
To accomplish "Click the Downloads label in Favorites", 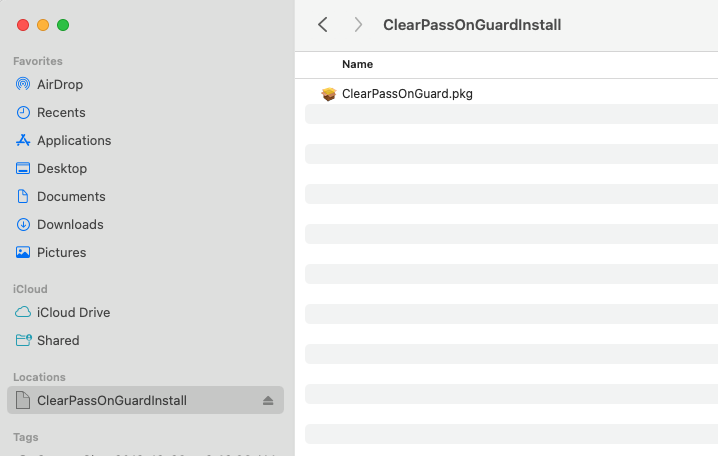I will click(70, 225).
